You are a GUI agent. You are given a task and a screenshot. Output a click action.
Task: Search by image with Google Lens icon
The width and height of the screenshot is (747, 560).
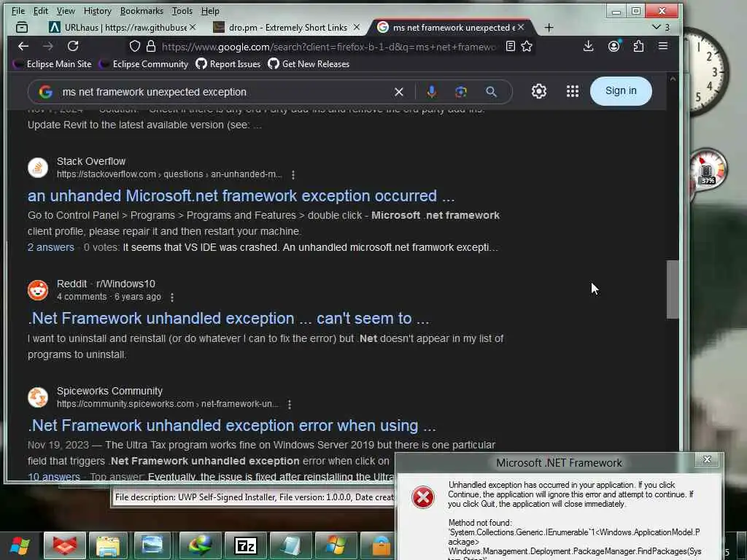tap(461, 91)
